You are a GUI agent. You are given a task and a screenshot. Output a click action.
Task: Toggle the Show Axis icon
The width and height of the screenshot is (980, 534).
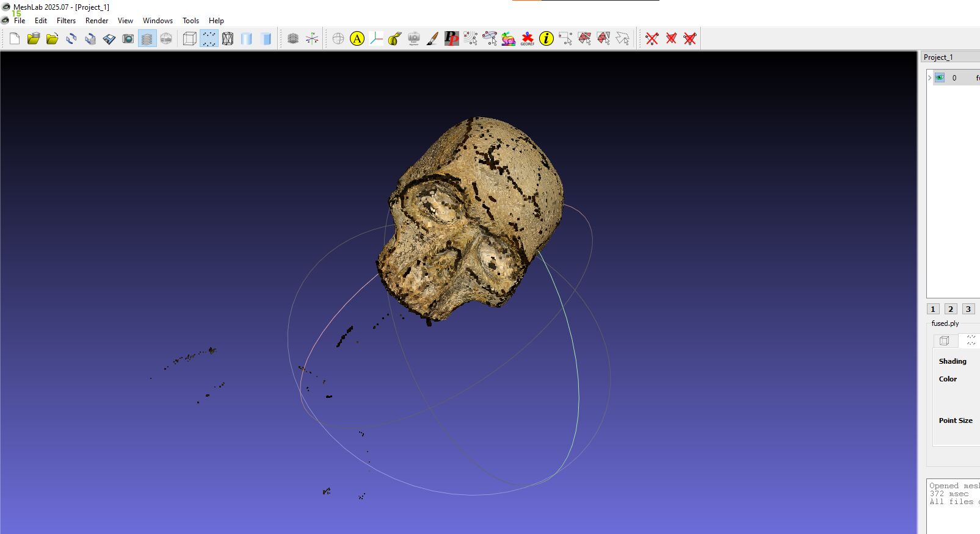(312, 39)
